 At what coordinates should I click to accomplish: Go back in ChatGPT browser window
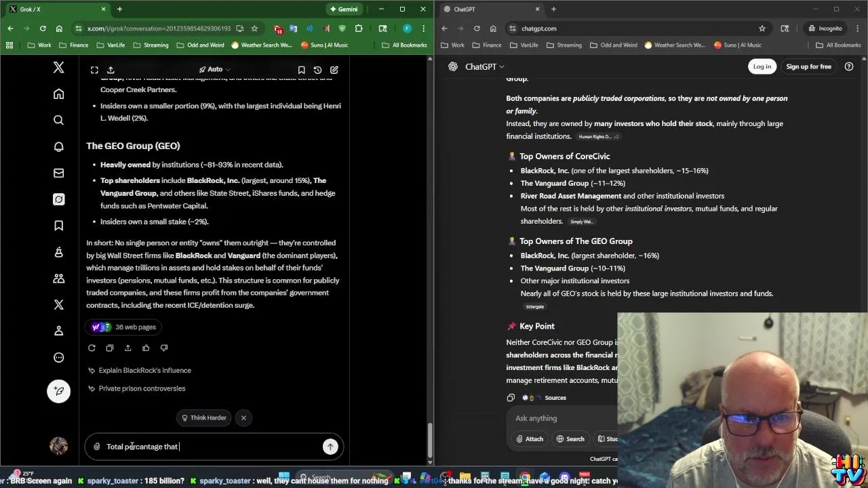click(444, 28)
